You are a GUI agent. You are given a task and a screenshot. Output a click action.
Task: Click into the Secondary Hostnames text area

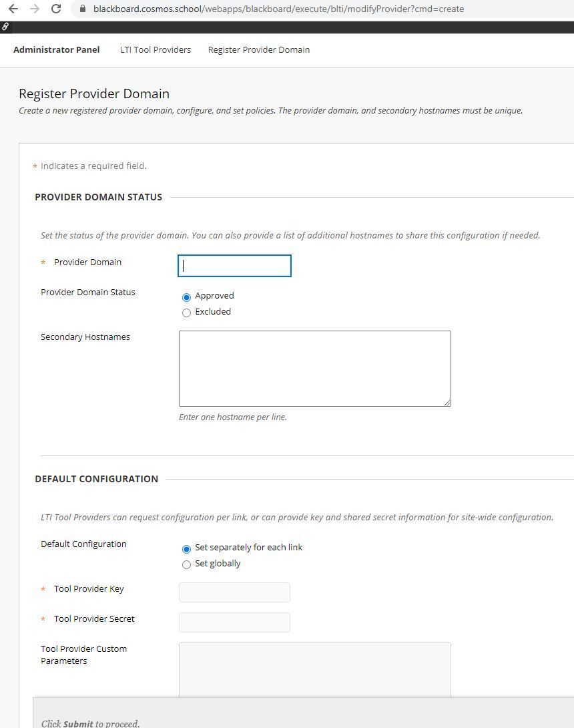pyautogui.click(x=315, y=369)
